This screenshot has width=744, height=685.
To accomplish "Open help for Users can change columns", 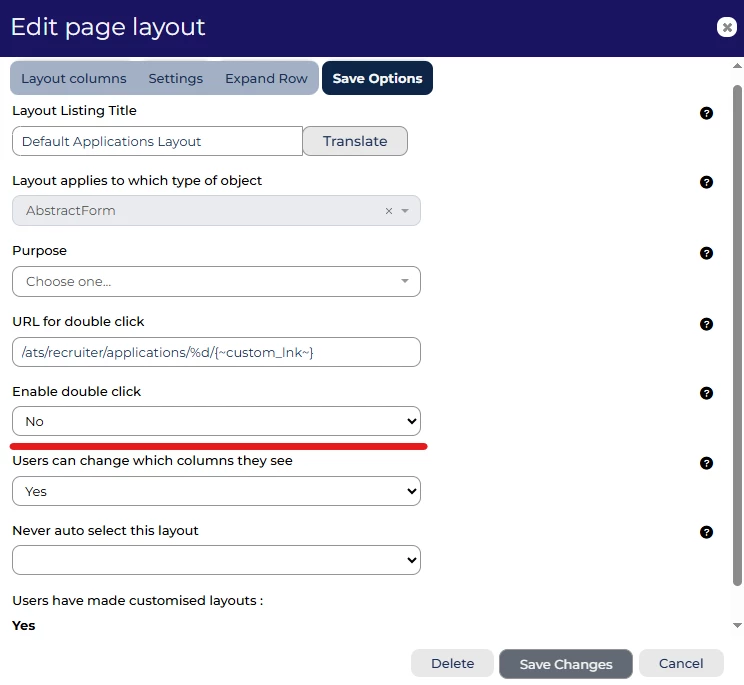I will point(706,463).
